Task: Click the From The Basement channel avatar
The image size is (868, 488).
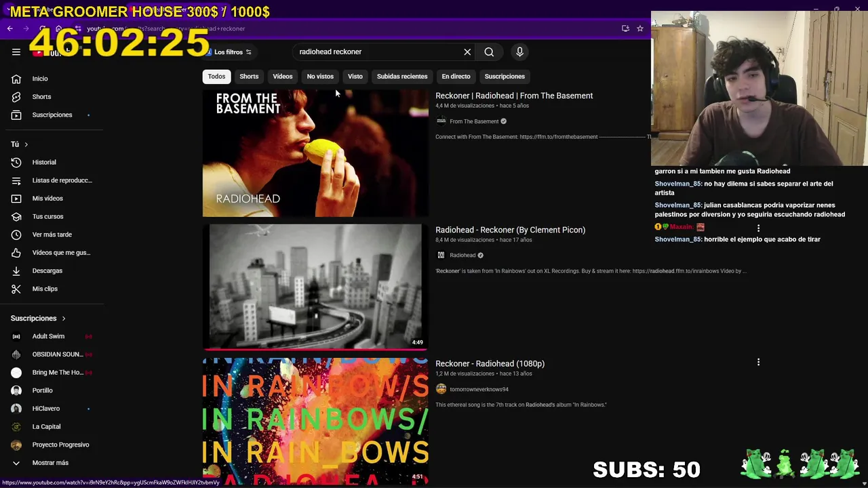Action: [x=441, y=121]
